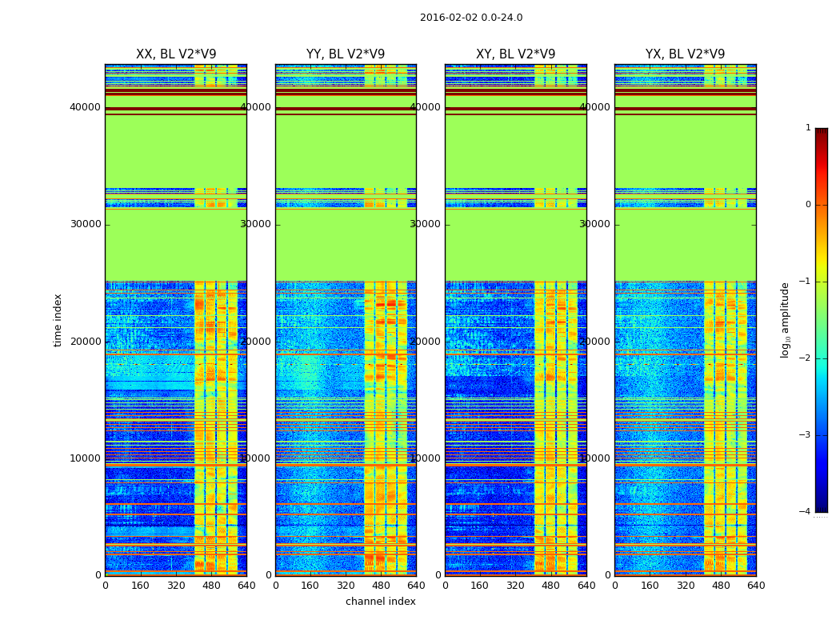Click the YX, BL V2*V9 panel title
The height and width of the screenshot is (640, 840).
click(685, 54)
